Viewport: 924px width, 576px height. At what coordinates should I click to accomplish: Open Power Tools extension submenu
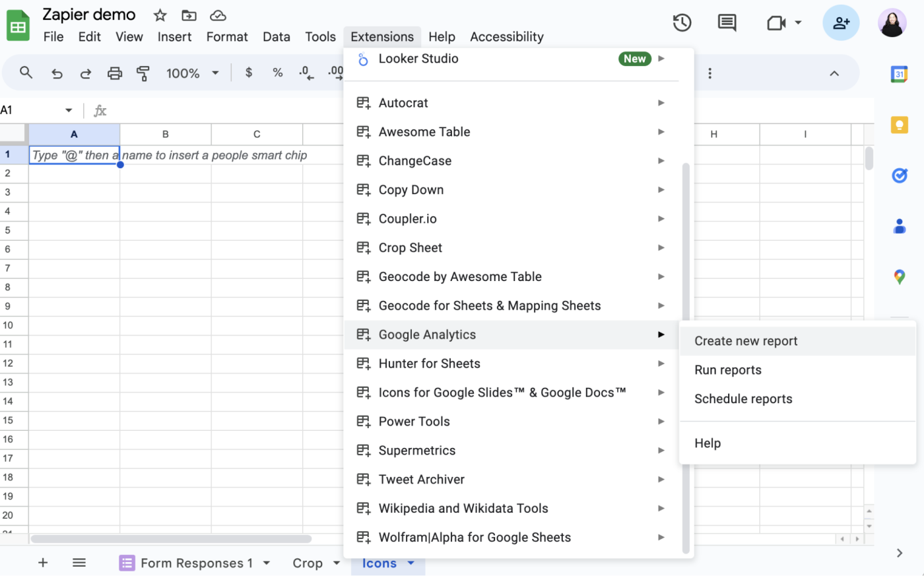pyautogui.click(x=512, y=422)
